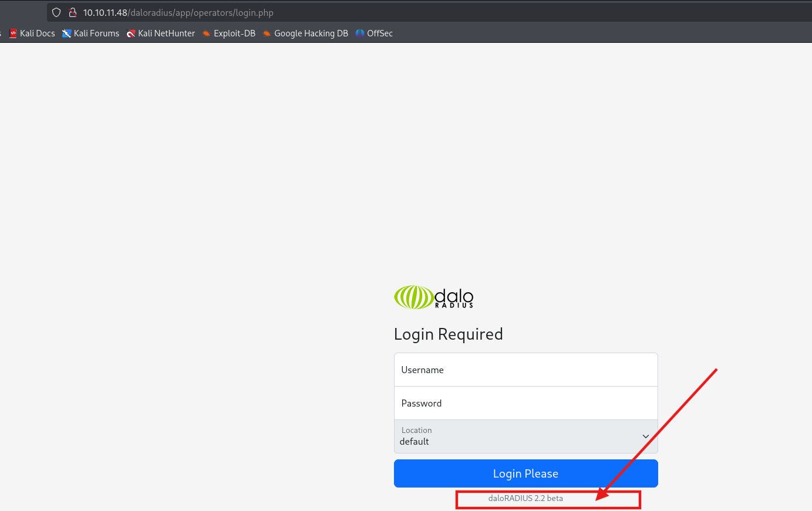The width and height of the screenshot is (812, 511).
Task: Click the daloRADIUS 2.2 beta text
Action: (525, 498)
